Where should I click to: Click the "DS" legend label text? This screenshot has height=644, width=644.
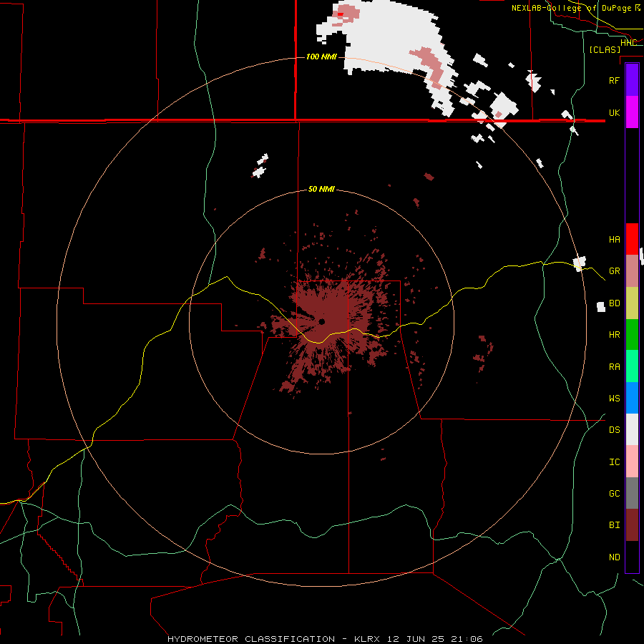[x=614, y=430]
